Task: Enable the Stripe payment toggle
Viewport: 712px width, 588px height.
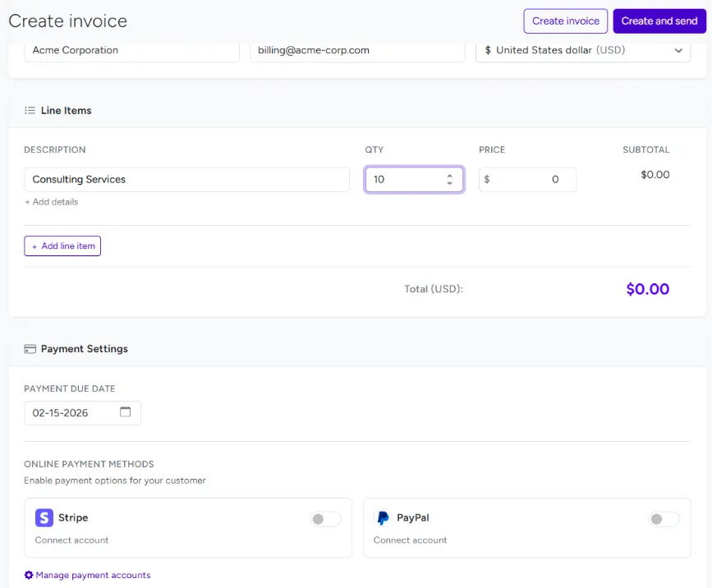Action: pyautogui.click(x=325, y=519)
